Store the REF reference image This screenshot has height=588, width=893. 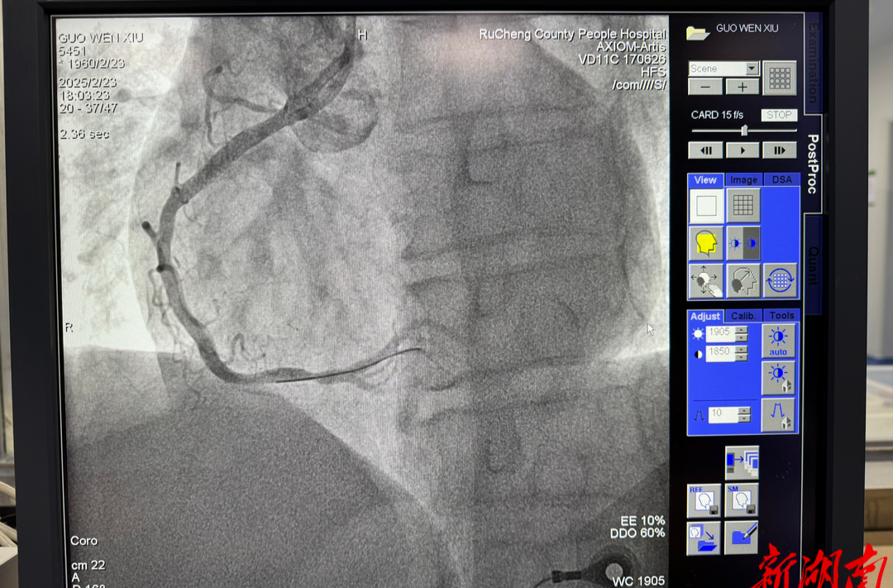704,500
